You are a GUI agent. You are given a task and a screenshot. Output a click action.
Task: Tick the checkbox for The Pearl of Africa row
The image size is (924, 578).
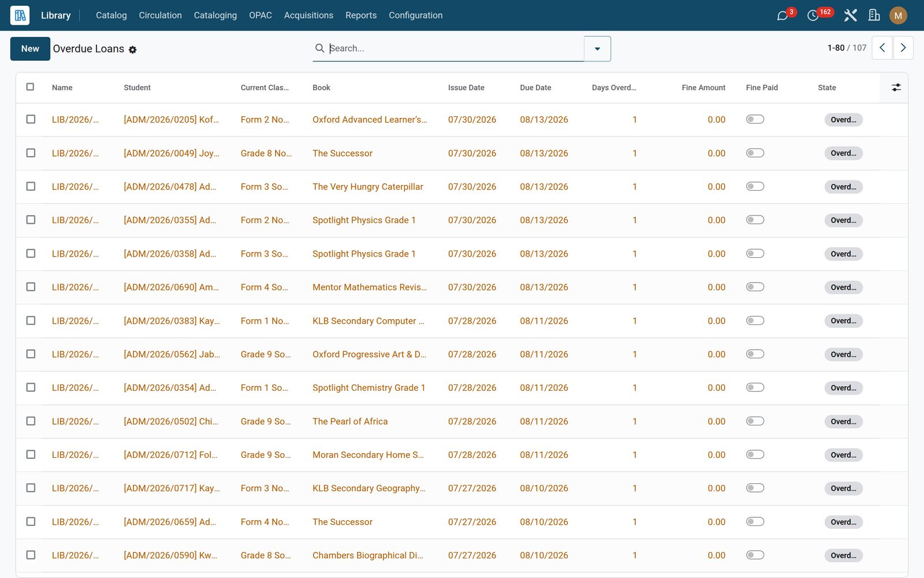(31, 421)
